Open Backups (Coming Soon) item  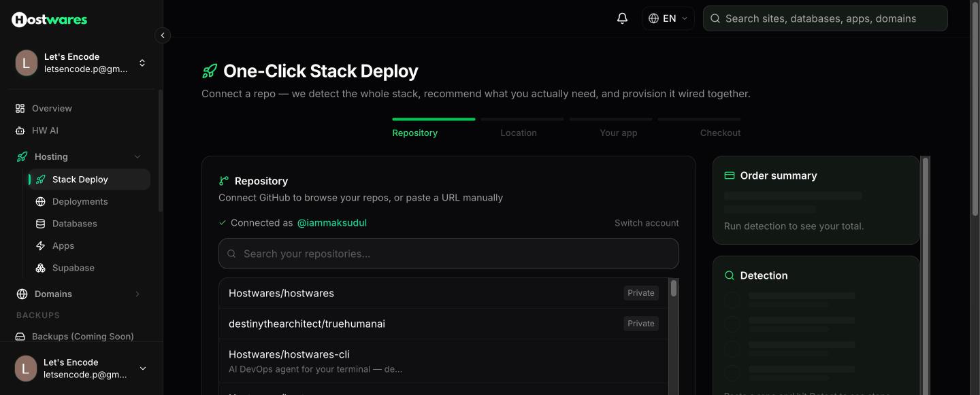pyautogui.click(x=82, y=337)
